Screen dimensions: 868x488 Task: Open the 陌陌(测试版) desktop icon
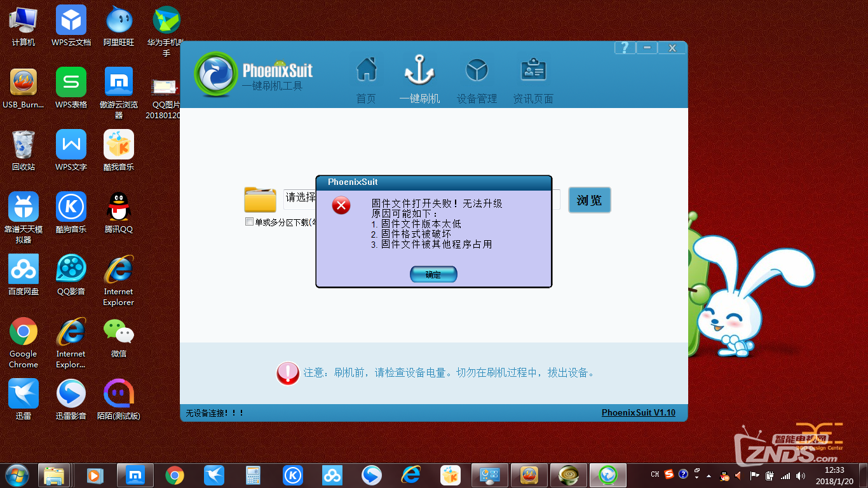(x=119, y=400)
